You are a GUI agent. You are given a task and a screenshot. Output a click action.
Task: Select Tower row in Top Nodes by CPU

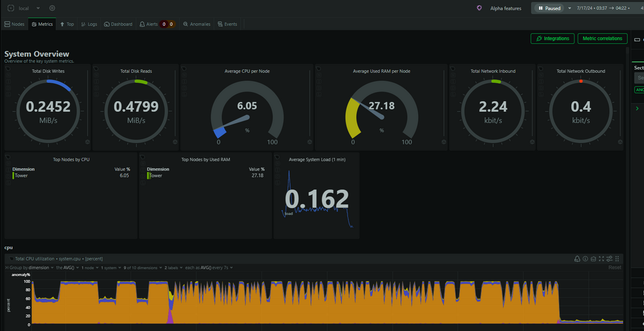coord(71,175)
